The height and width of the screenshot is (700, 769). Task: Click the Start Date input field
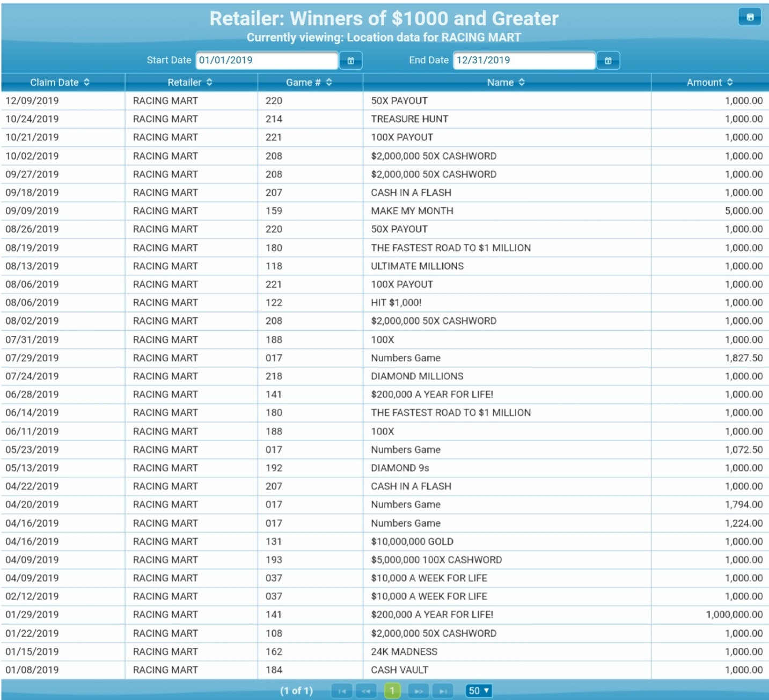pyautogui.click(x=267, y=61)
